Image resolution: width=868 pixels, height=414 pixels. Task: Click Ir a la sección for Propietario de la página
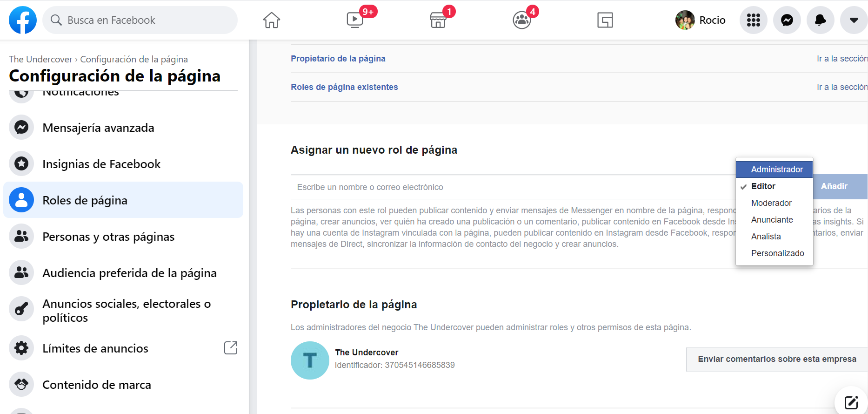[842, 59]
